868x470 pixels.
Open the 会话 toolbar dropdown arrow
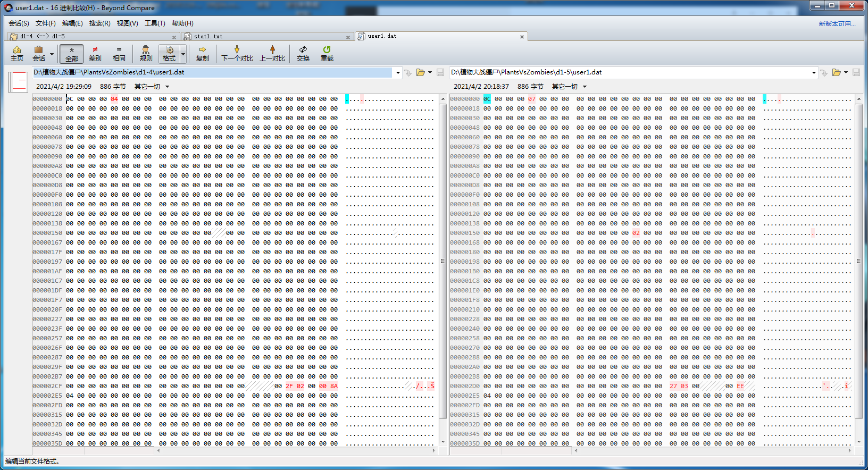coord(52,54)
